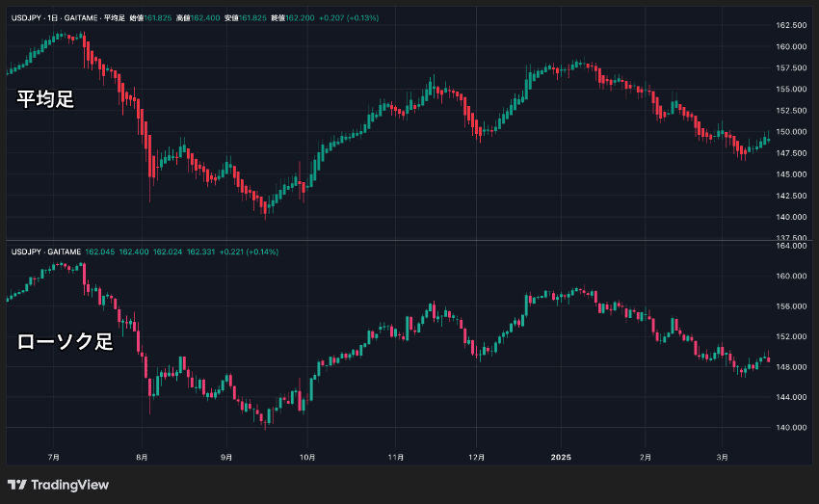This screenshot has height=504, width=819.
Task: Click USDJPY symbol title in the upper pane legend
Action: 26,17
